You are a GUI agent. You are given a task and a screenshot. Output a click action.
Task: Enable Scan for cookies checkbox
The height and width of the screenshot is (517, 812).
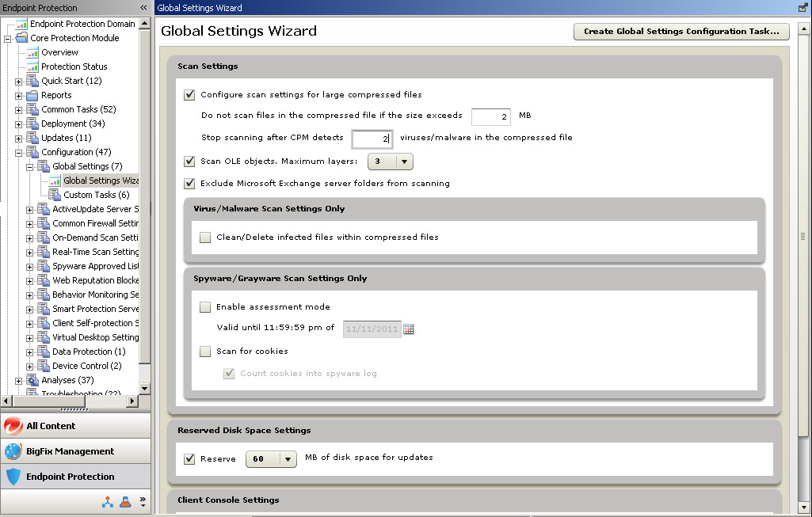pos(205,352)
